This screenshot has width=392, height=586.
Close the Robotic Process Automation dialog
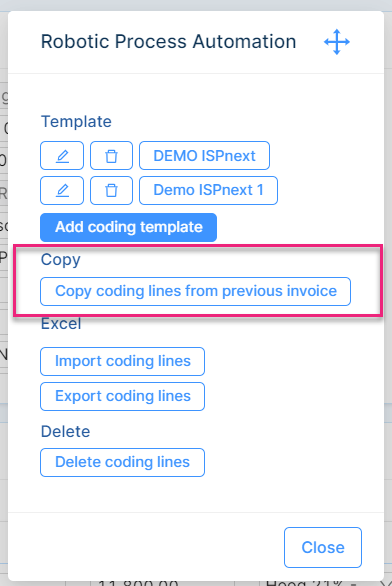point(323,548)
